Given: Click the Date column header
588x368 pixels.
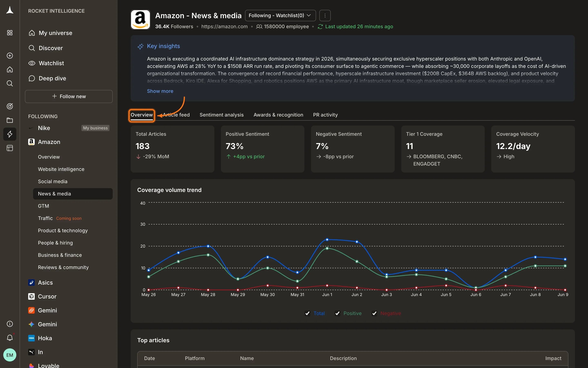Looking at the screenshot, I should (149, 358).
